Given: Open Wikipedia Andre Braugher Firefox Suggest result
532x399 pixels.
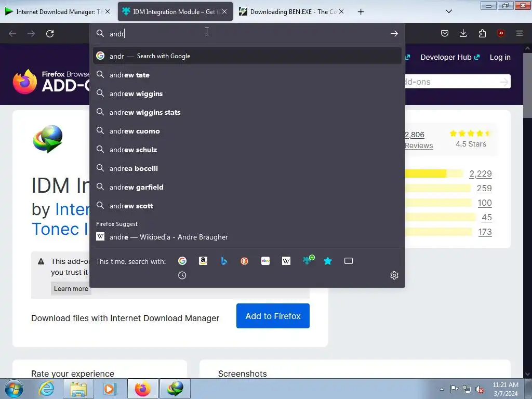Looking at the screenshot, I should [247, 237].
